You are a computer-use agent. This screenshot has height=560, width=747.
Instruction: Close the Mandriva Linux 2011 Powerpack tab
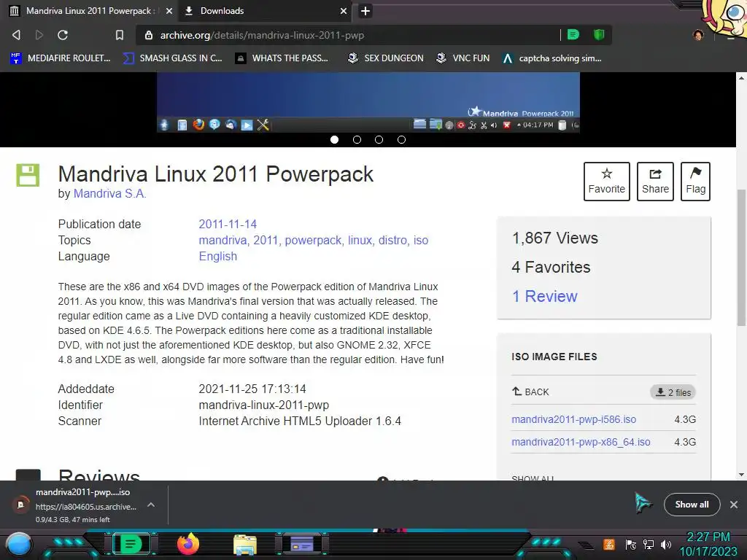(x=169, y=11)
